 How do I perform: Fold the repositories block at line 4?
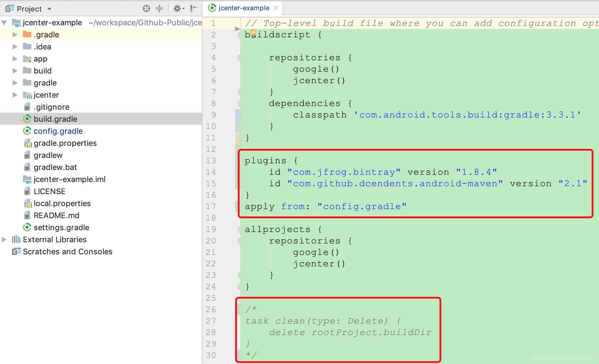(240, 58)
